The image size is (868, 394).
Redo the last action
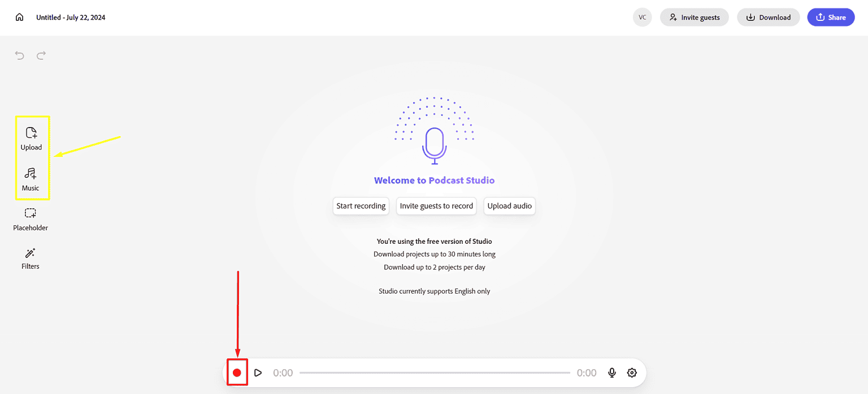41,55
